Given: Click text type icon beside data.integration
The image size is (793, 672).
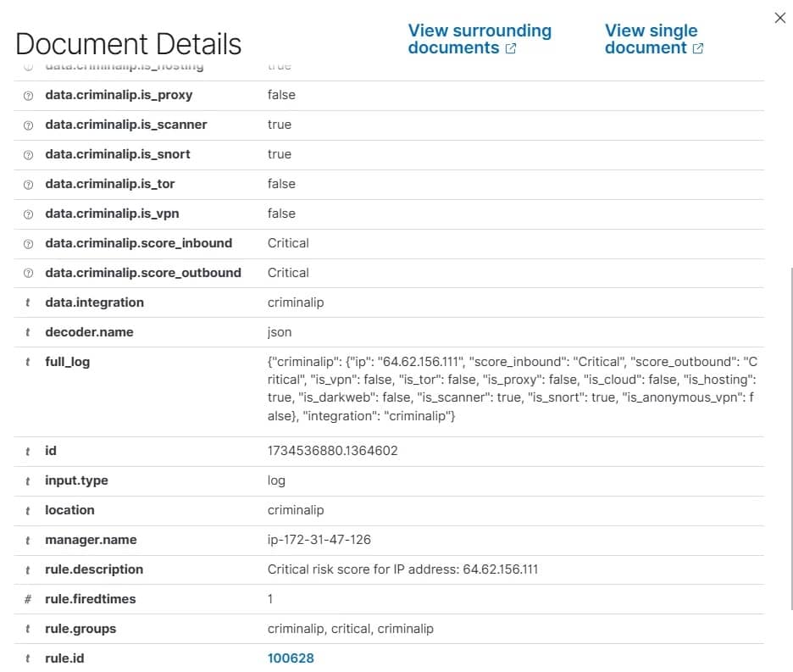Looking at the screenshot, I should (30, 303).
